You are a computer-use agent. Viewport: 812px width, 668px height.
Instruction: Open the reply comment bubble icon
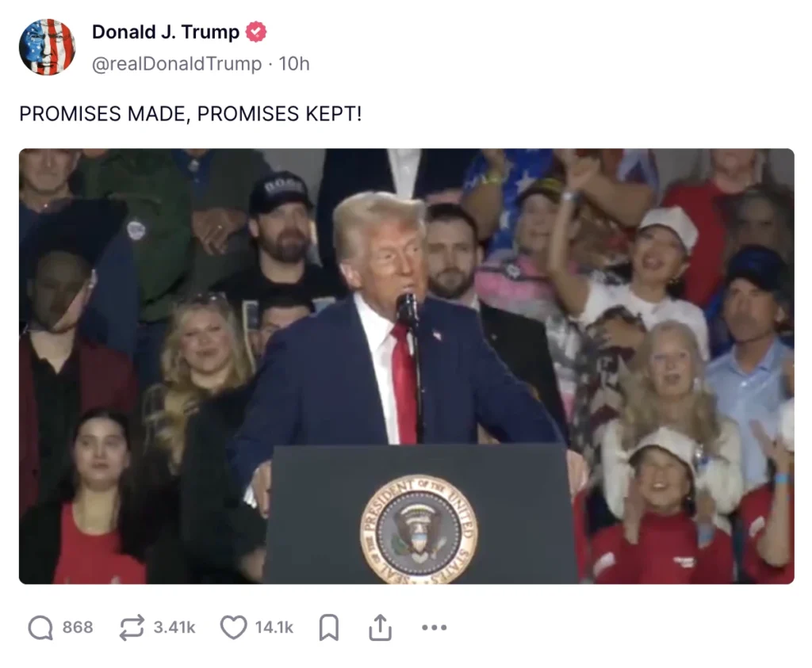point(40,628)
